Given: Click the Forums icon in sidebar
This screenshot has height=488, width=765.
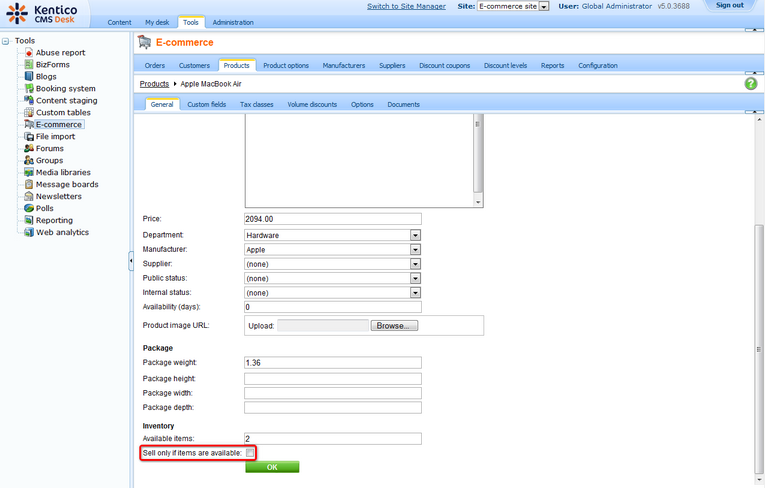Looking at the screenshot, I should pos(29,148).
